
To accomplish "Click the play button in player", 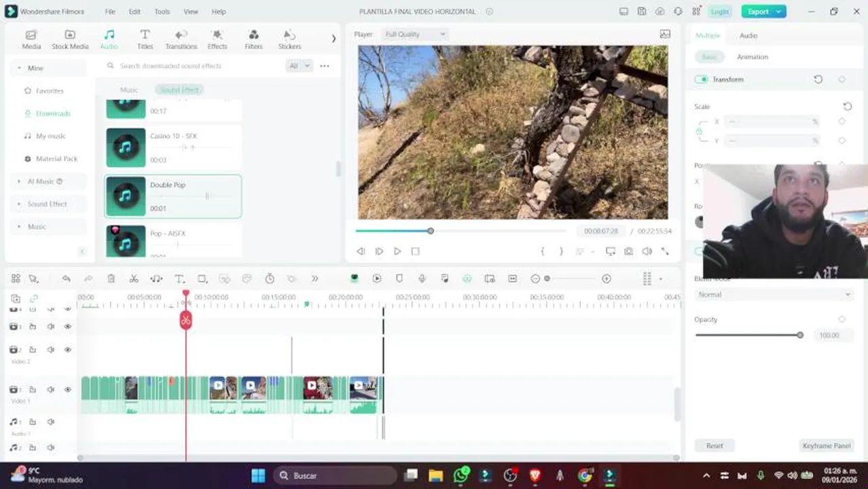I will point(397,251).
